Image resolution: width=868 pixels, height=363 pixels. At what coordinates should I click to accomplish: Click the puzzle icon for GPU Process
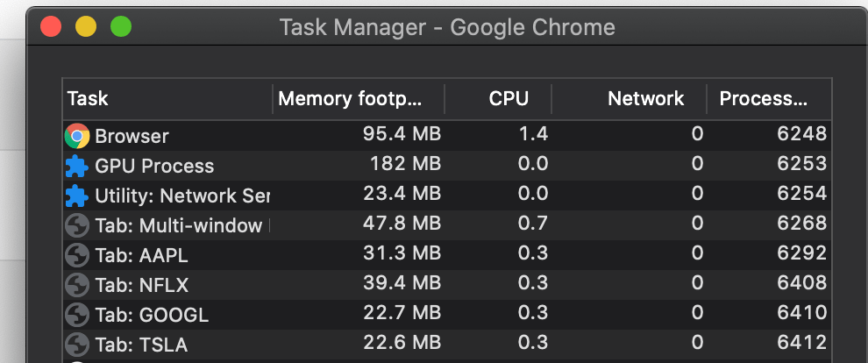(x=77, y=166)
